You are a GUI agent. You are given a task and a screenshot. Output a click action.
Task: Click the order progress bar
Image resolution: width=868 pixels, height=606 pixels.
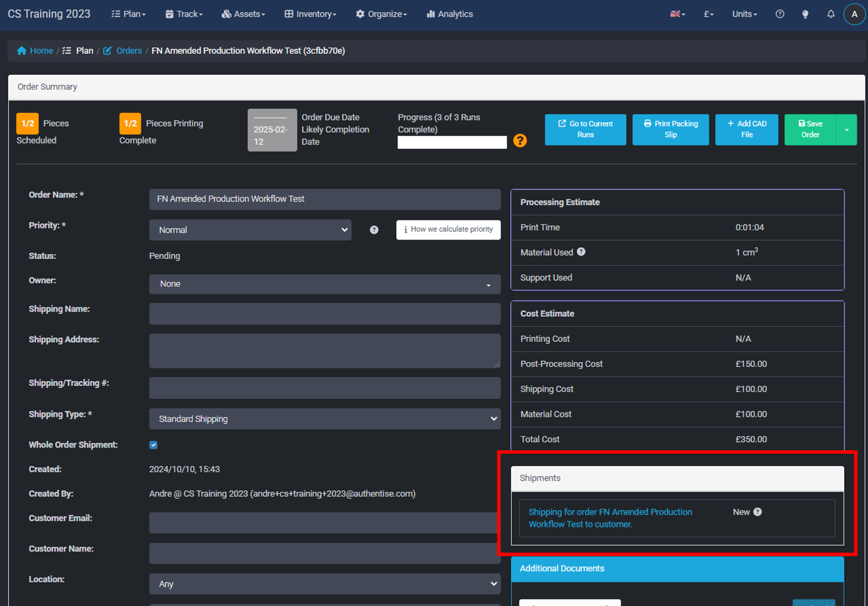pyautogui.click(x=452, y=142)
